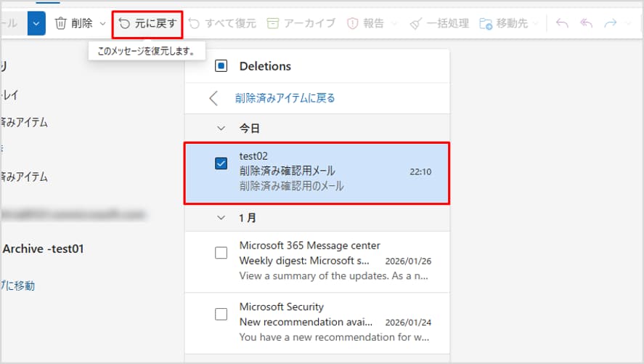Toggle the Deletions select-all checkbox
Screen dimensions: 644x364
pos(221,66)
